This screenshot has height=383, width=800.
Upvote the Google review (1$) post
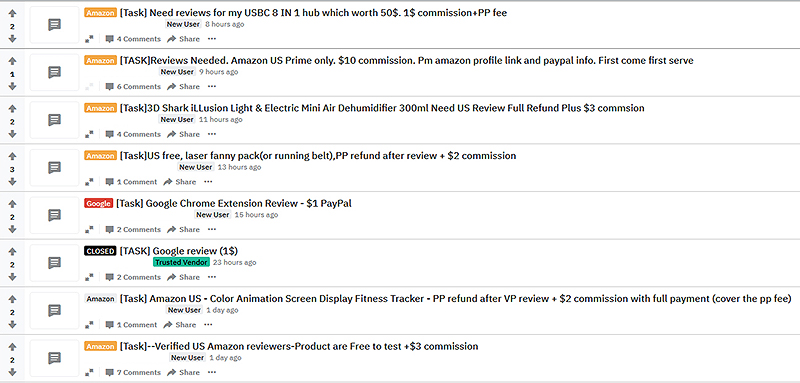point(13,251)
